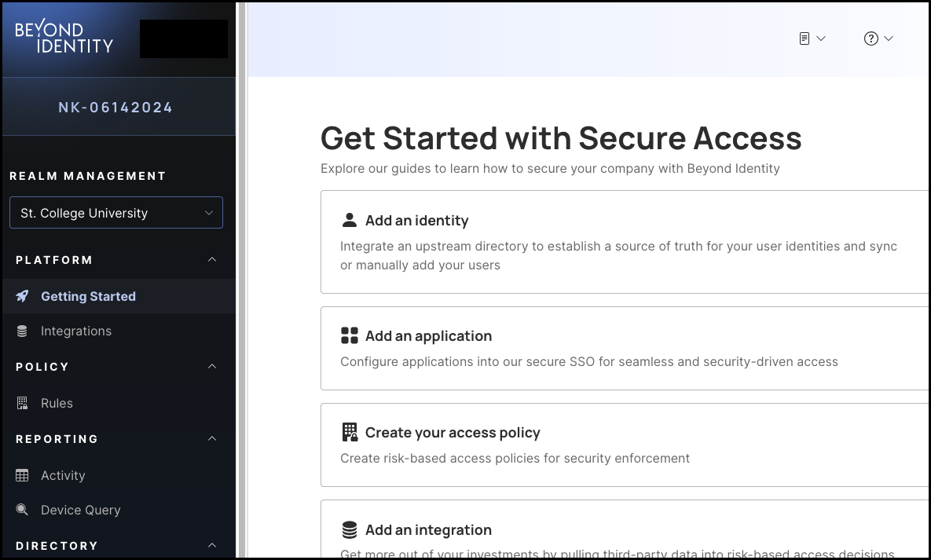Screen dimensions: 931x560
Task: Click the building icon beside Create your access policy
Action: [x=350, y=432]
